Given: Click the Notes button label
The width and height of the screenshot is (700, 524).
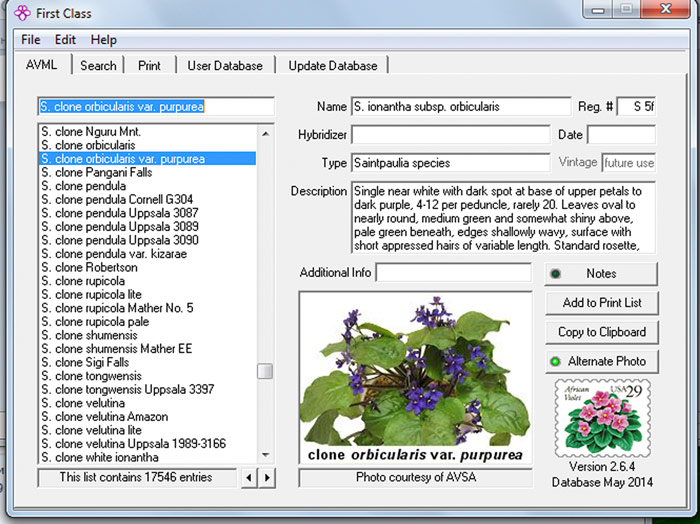Looking at the screenshot, I should coord(601,274).
